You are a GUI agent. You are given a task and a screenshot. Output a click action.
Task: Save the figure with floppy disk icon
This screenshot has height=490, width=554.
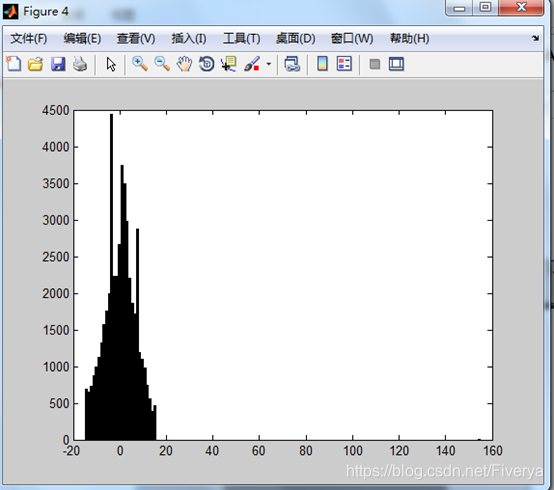58,64
